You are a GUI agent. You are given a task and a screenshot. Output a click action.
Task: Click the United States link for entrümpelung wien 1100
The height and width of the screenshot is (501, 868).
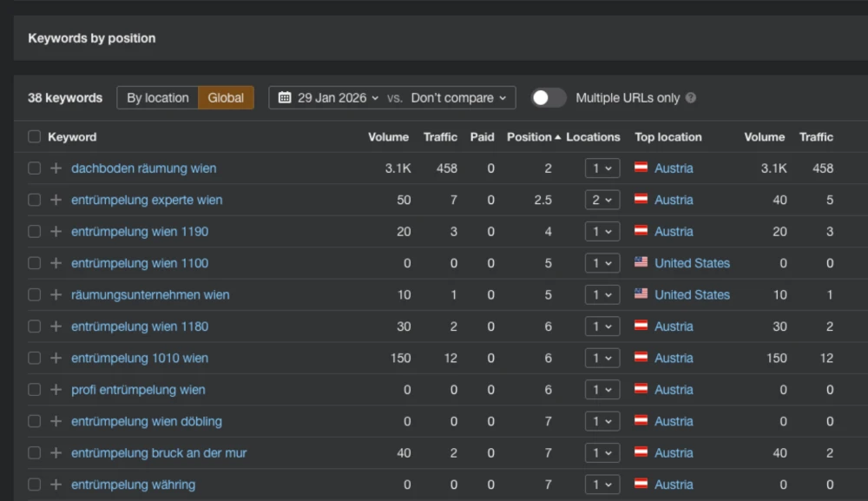coord(692,263)
